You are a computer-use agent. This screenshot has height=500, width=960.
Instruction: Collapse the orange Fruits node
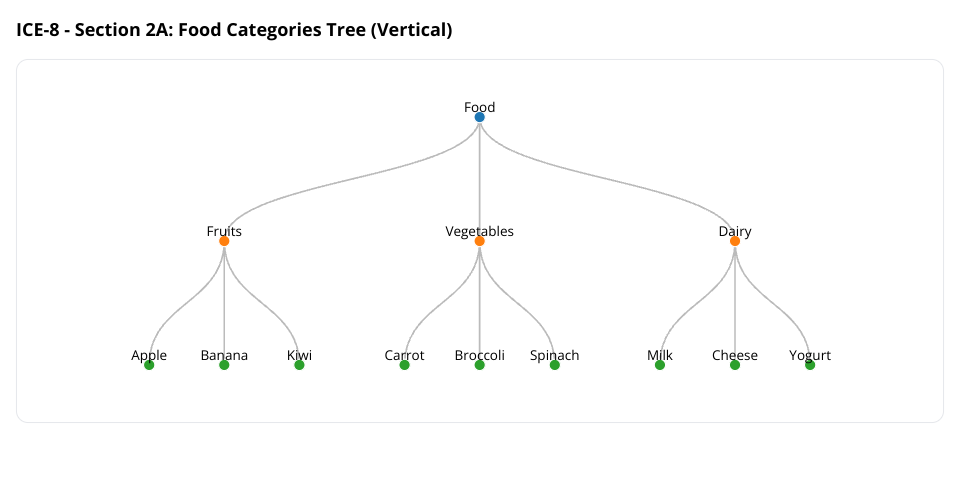224,241
